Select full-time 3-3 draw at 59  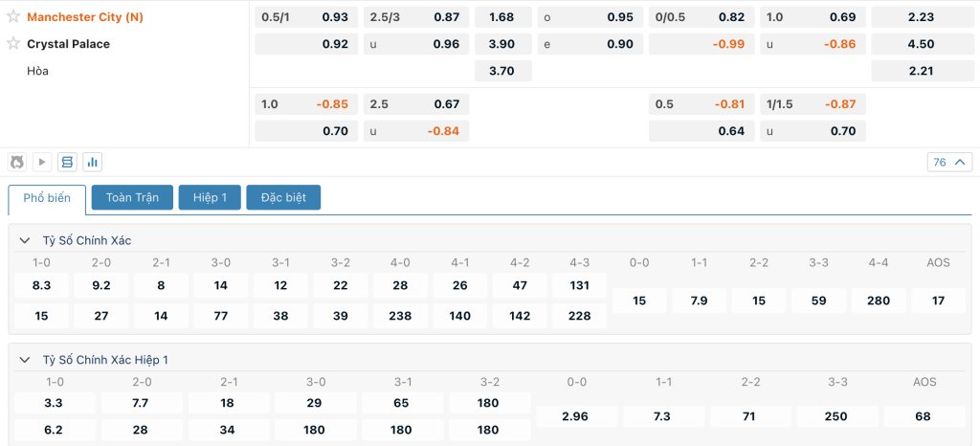[x=819, y=301]
